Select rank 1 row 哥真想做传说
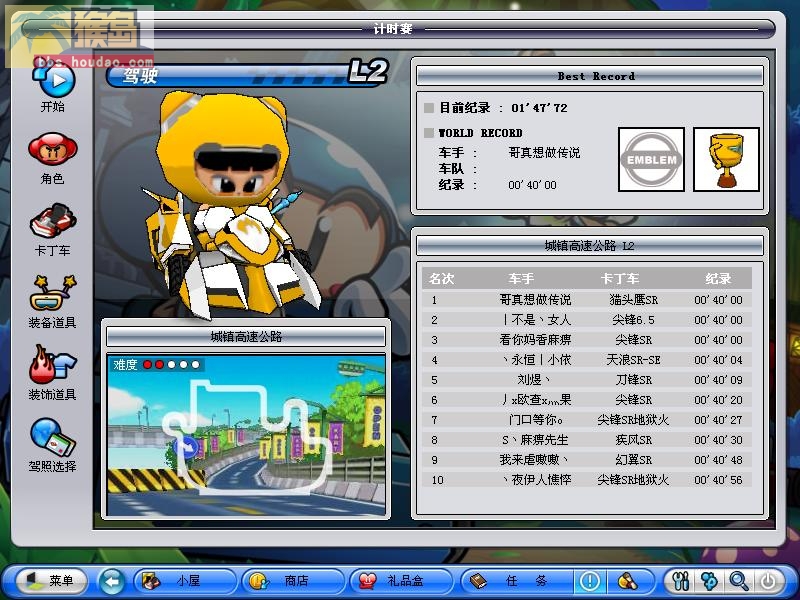800x600 pixels. click(587, 300)
